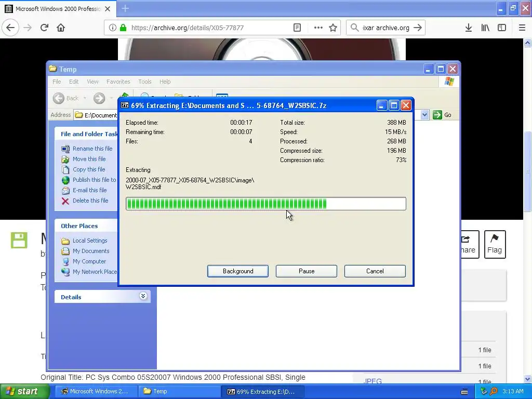Click Back button in Temp explorer
This screenshot has width=532, height=399.
click(66, 98)
